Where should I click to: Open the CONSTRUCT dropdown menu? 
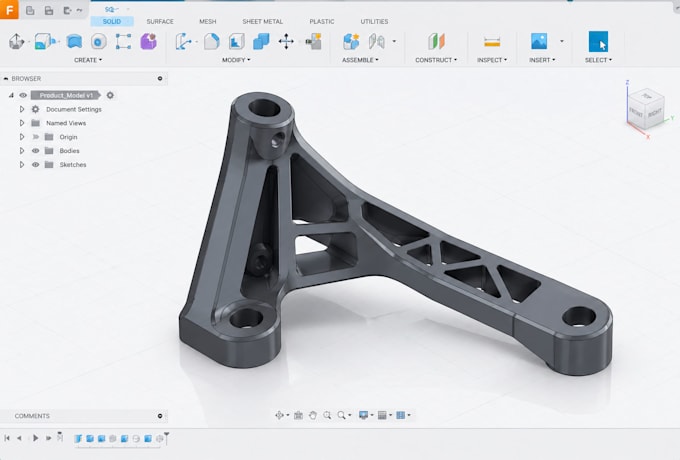[436, 60]
